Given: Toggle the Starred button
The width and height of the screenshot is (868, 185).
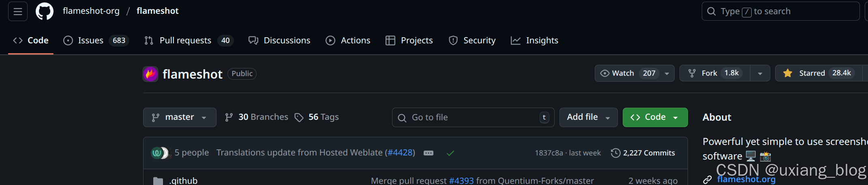Looking at the screenshot, I should tap(819, 73).
